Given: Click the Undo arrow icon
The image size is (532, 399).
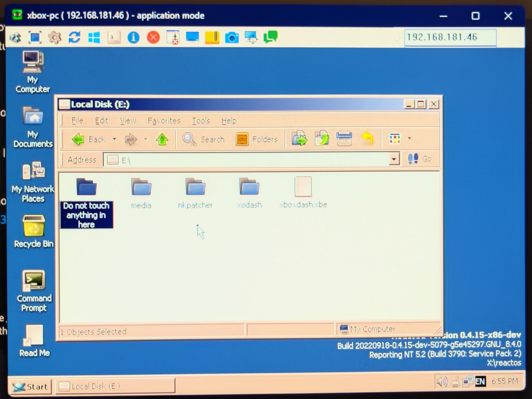Looking at the screenshot, I should click(367, 138).
